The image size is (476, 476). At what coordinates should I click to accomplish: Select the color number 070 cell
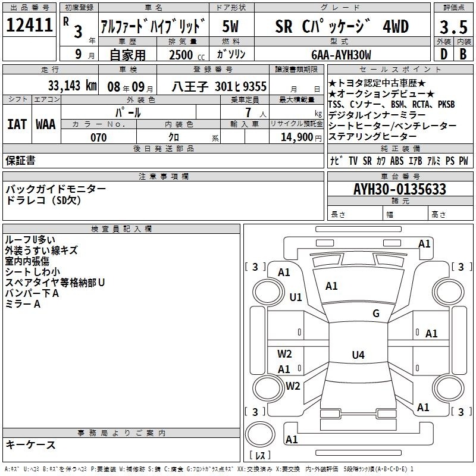[98, 137]
